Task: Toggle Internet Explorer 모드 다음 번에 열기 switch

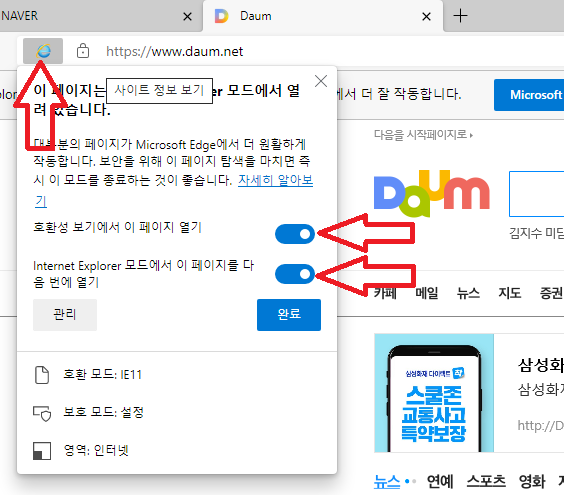Action: (295, 274)
